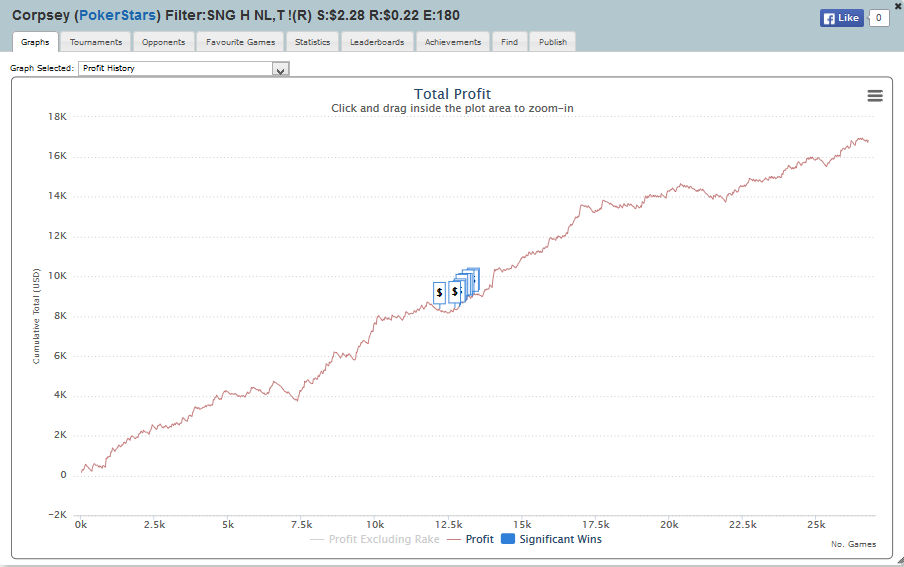Open the Achievements tab
This screenshot has width=904, height=567.
click(x=453, y=42)
